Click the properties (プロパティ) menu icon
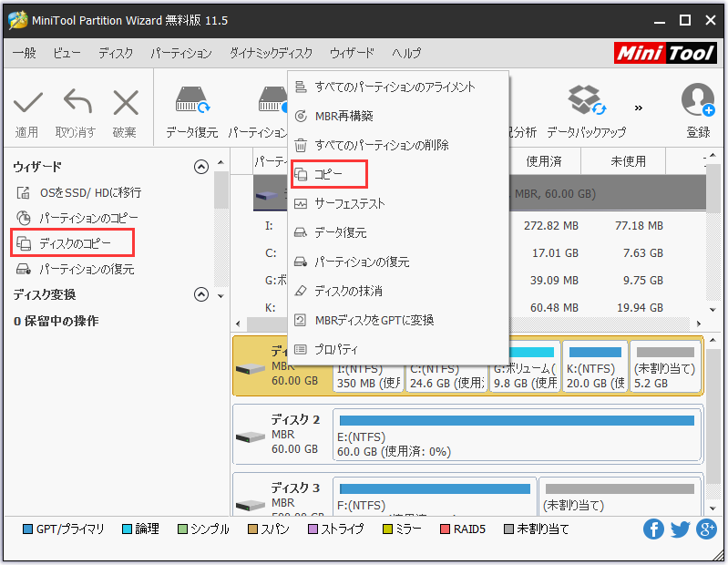Image resolution: width=728 pixels, height=565 pixels. click(x=301, y=349)
